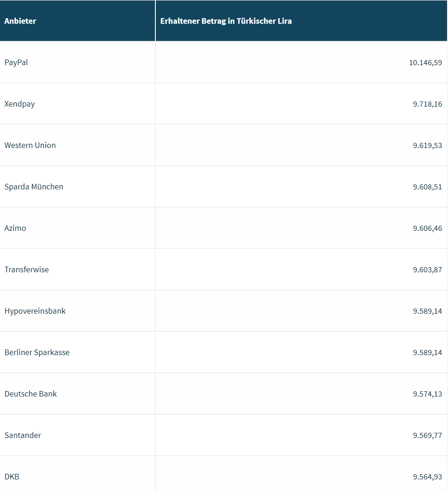
Task: Click the 9.574,13 amount
Action: click(427, 394)
